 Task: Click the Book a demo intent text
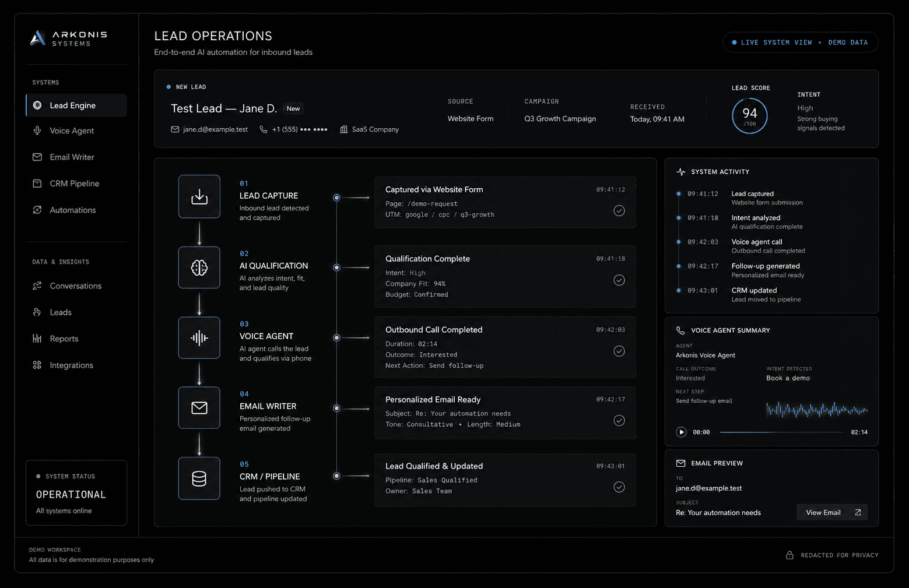point(788,378)
